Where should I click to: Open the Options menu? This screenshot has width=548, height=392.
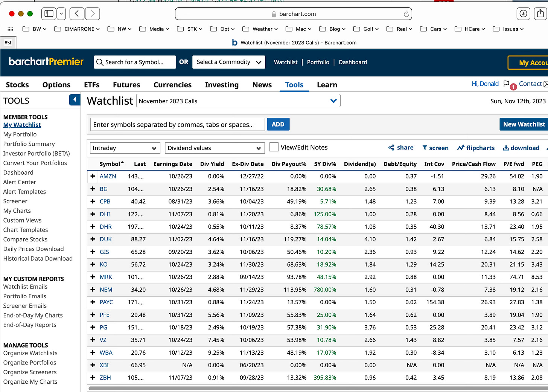(56, 85)
